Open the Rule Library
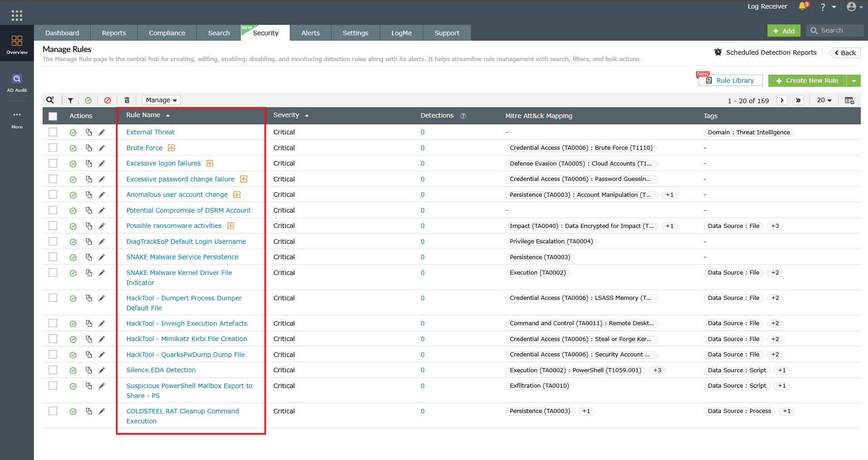 (x=734, y=81)
